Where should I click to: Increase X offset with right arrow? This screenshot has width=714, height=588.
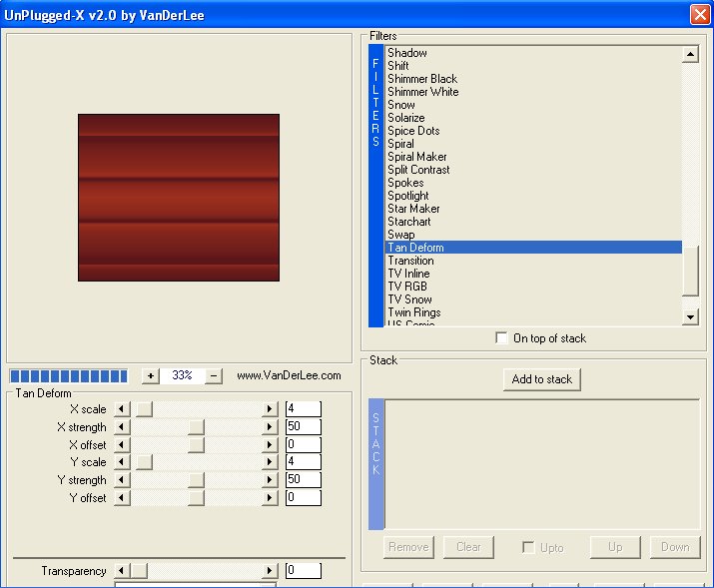click(x=270, y=444)
